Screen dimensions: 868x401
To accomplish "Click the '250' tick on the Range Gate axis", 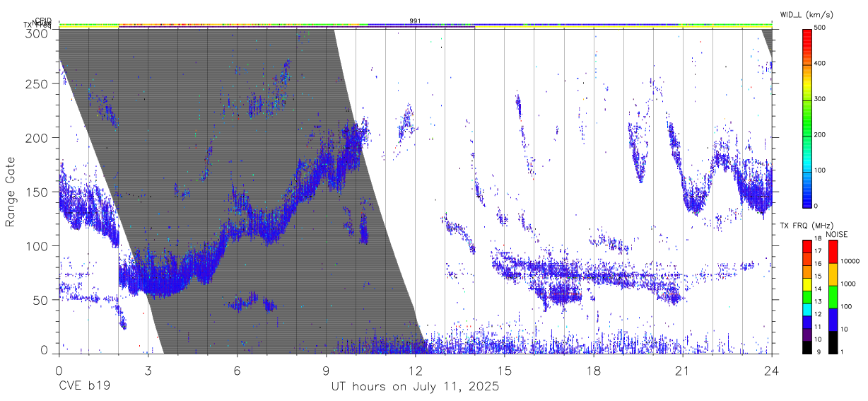I will coord(37,83).
